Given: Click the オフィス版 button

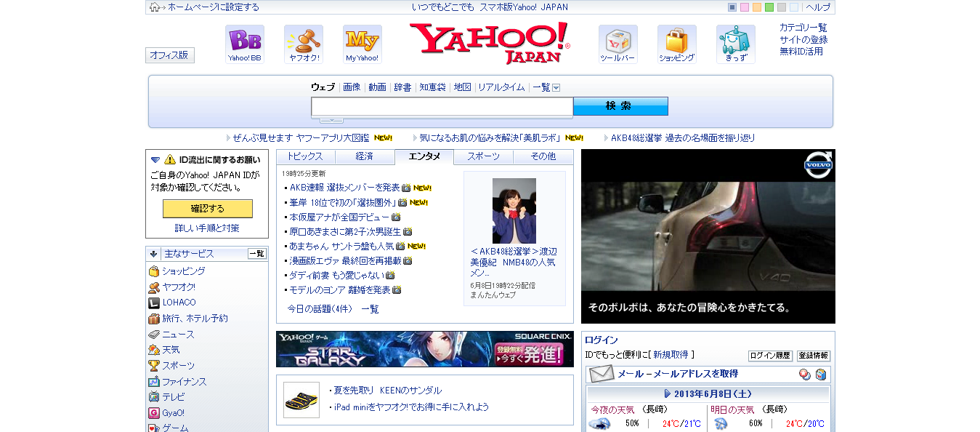Looking at the screenshot, I should [x=170, y=55].
